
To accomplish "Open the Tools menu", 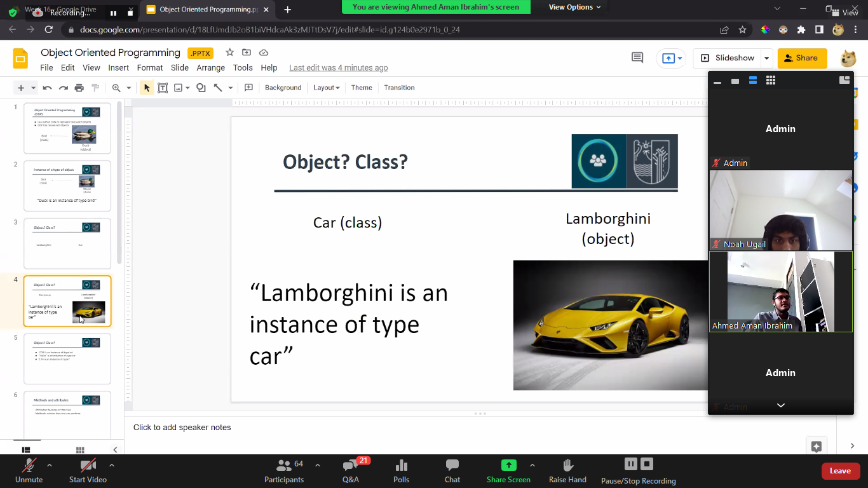I will pos(243,68).
